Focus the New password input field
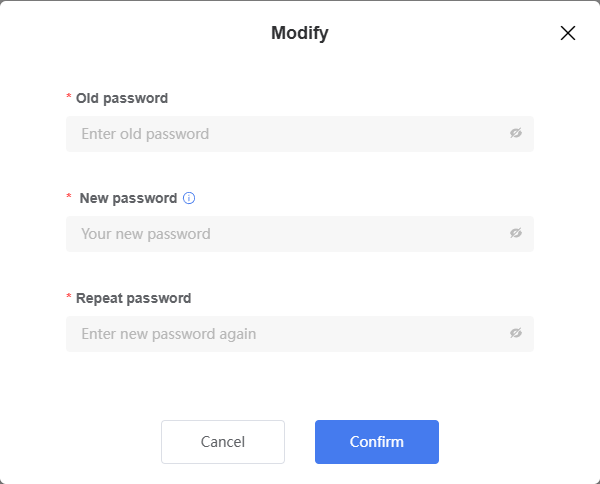This screenshot has height=484, width=600. (x=300, y=234)
